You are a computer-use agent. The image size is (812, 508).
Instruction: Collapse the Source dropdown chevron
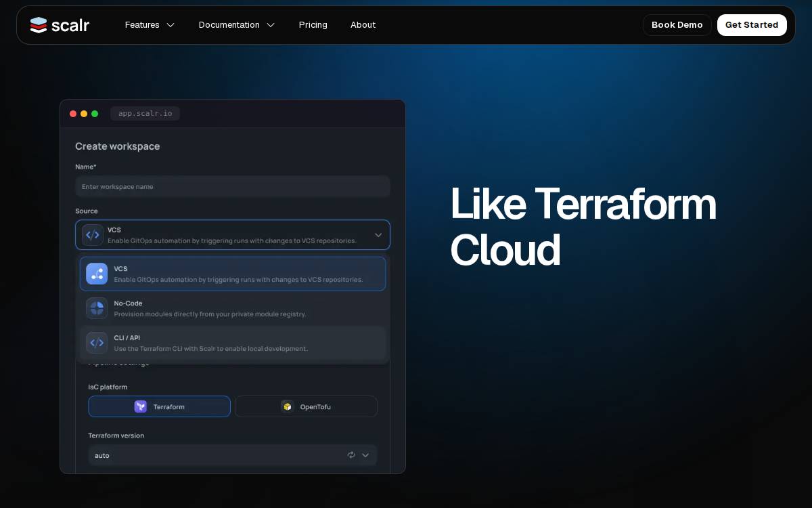378,235
